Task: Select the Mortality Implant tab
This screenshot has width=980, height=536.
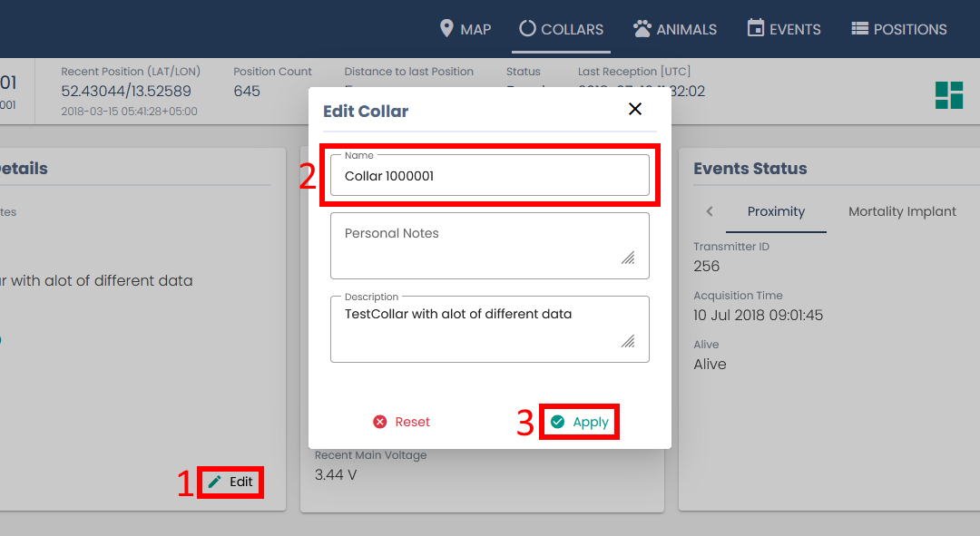Action: pyautogui.click(x=902, y=211)
